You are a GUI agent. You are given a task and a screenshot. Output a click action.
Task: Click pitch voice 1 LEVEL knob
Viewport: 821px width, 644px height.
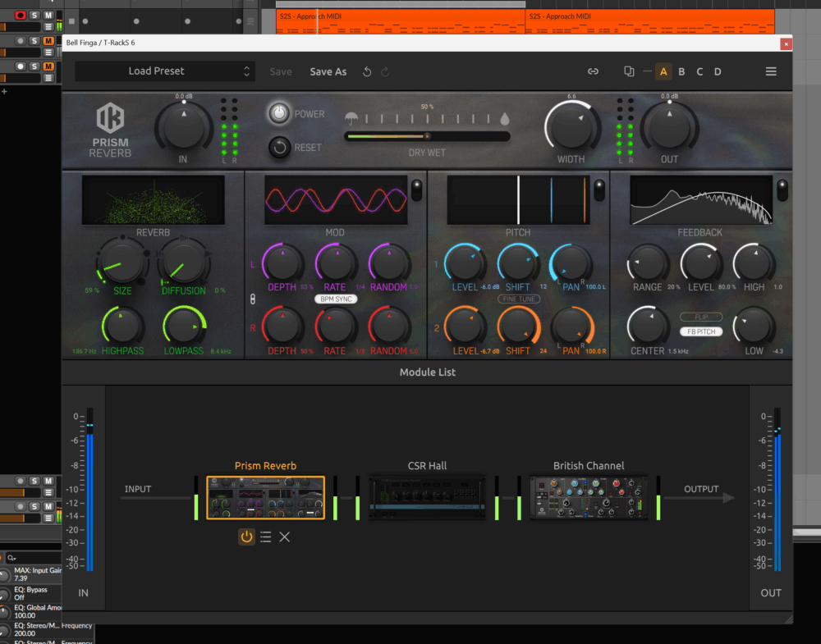(x=465, y=263)
